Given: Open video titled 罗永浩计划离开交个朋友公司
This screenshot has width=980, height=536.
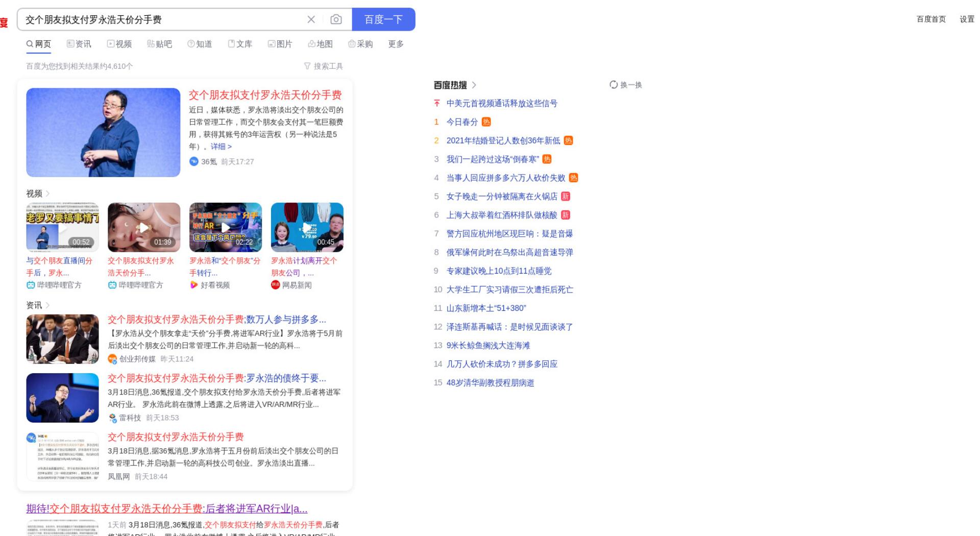Looking at the screenshot, I should [x=304, y=266].
